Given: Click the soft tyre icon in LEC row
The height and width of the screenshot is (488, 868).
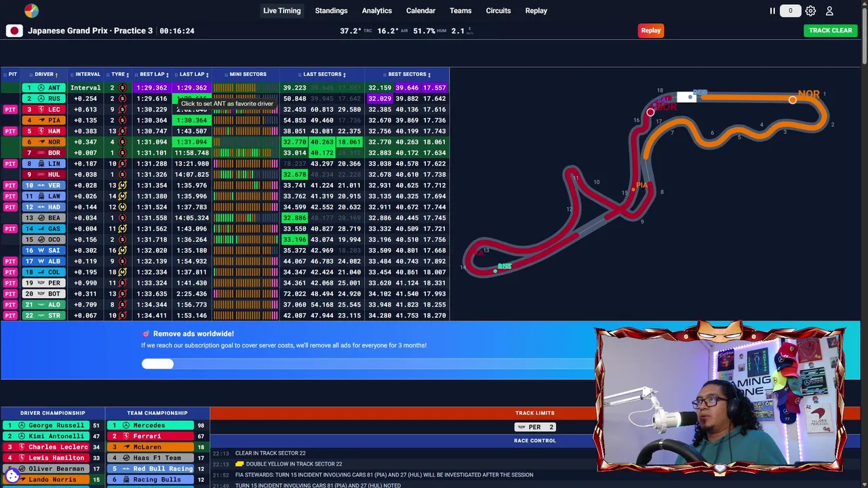Looking at the screenshot, I should coord(123,109).
